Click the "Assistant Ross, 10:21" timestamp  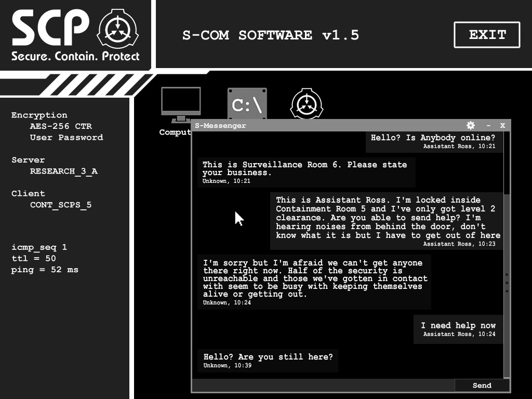tap(459, 146)
